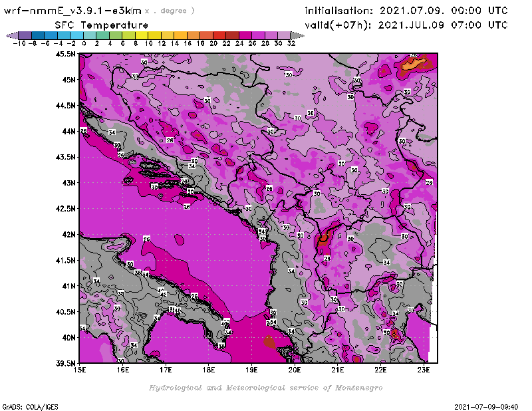Click the model title 'wrf-nmmE_v3.9.1-e3km'
This screenshot has height=411, width=532.
[72, 11]
